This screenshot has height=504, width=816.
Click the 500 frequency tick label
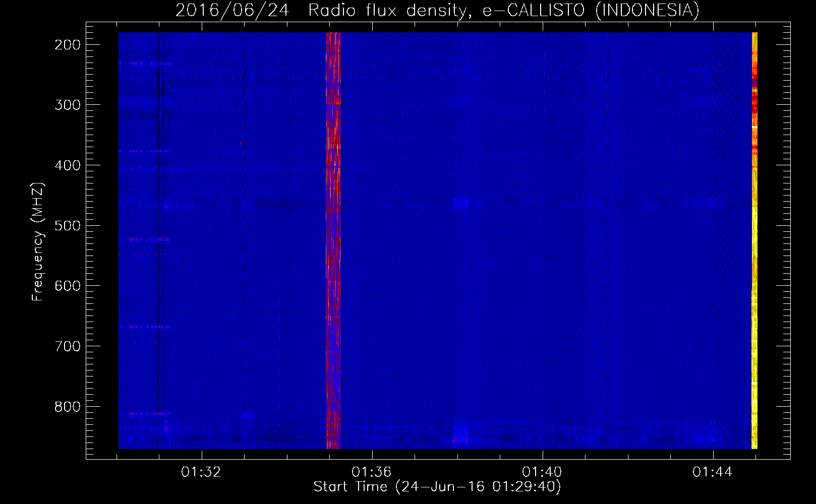tap(68, 225)
